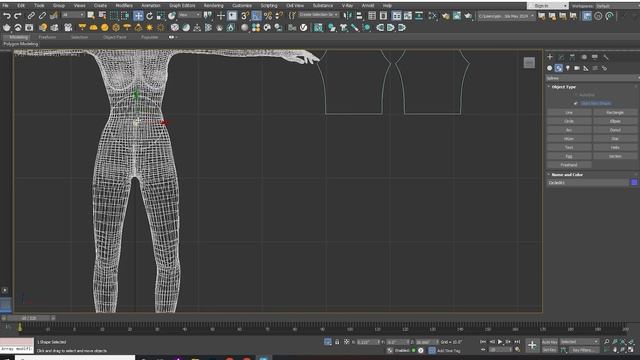Click the Go to Start playback button

click(x=483, y=342)
